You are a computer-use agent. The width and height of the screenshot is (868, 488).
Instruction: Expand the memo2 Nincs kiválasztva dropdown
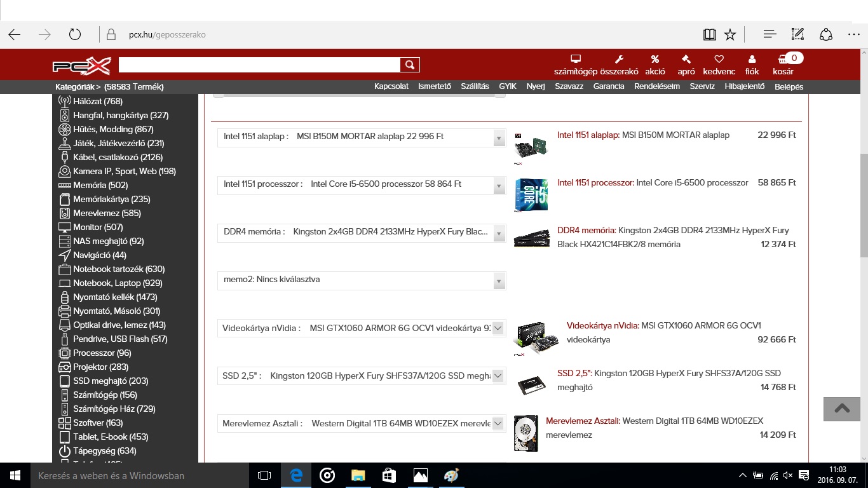(x=499, y=281)
